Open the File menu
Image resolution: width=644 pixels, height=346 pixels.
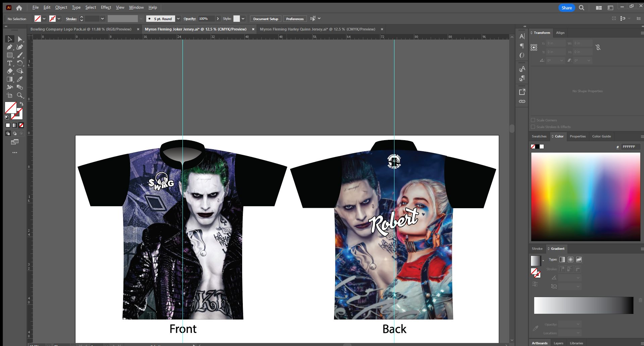pyautogui.click(x=36, y=7)
